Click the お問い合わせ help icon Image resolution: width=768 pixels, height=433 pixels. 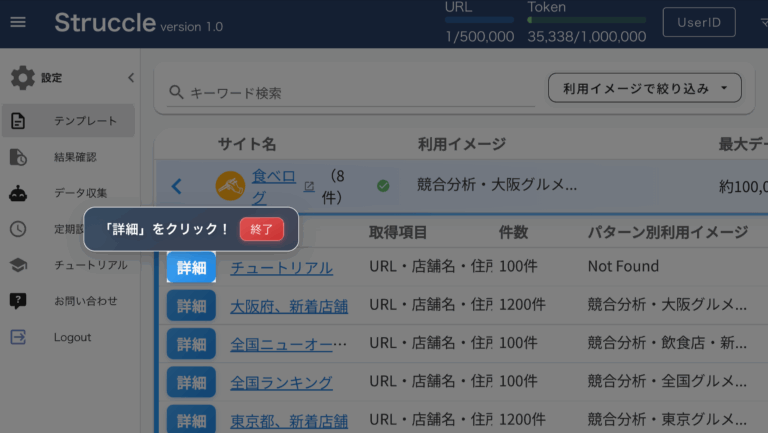point(18,301)
